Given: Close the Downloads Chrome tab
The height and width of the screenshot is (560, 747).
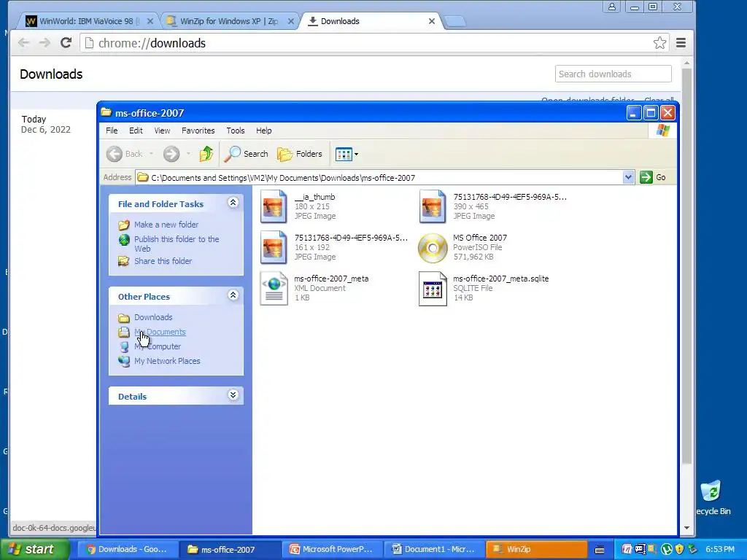Looking at the screenshot, I should click(x=432, y=21).
